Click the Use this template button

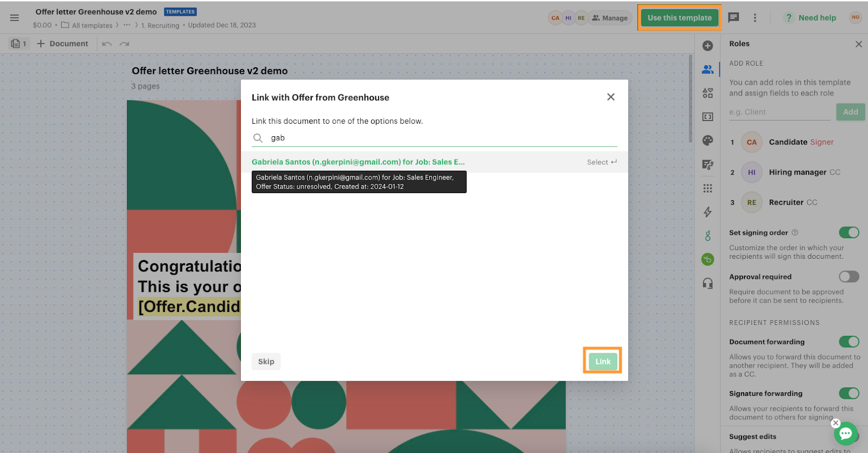point(679,18)
